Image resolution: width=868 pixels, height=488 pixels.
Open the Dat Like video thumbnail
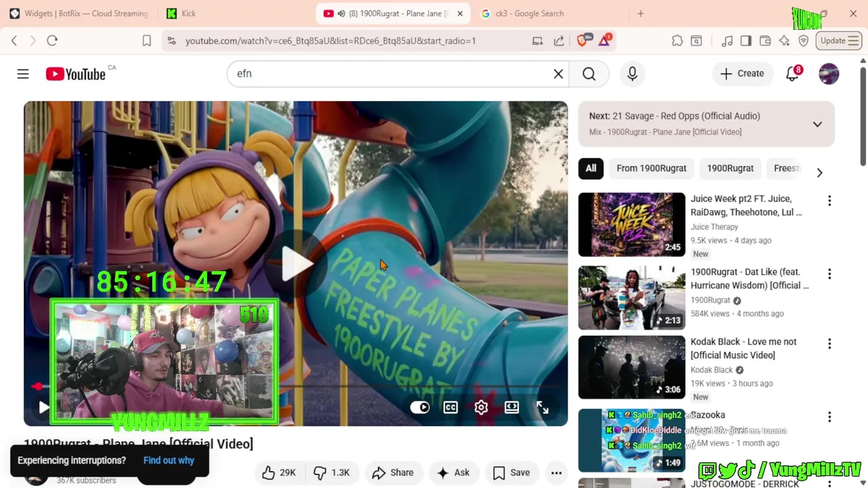(632, 298)
